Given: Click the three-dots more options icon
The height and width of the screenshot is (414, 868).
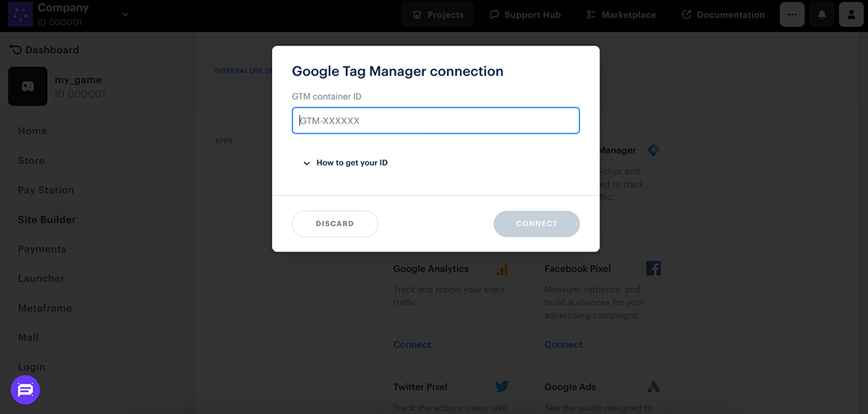Looking at the screenshot, I should point(792,14).
